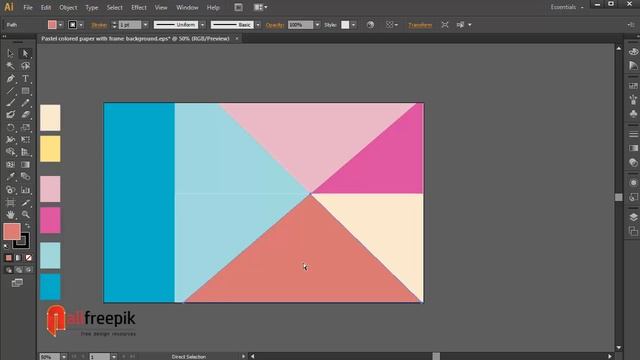640x360 pixels.
Task: Open the Window menu
Action: coord(187,7)
